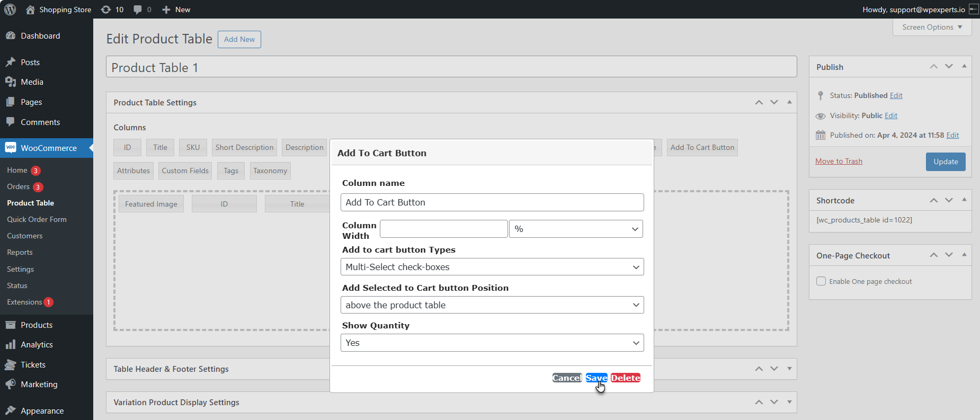Open WooCommerce Extensions page
Screen dimensions: 980x420
tap(24, 302)
